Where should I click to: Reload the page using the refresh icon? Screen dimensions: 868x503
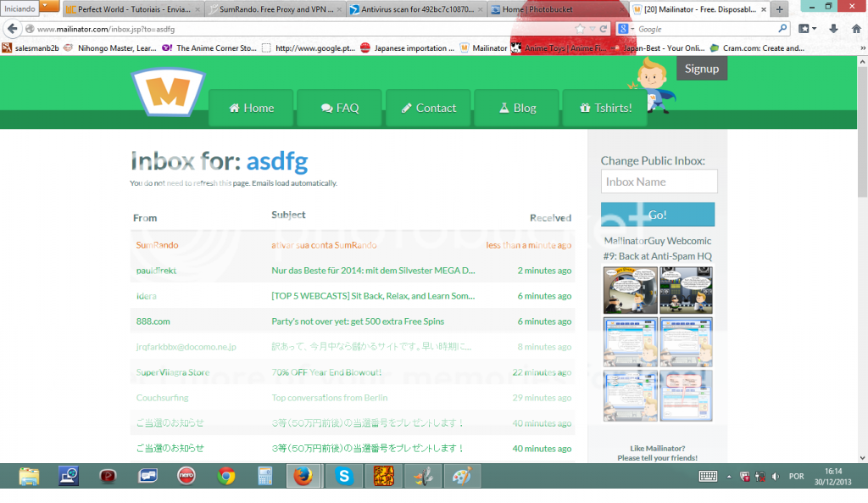[604, 29]
